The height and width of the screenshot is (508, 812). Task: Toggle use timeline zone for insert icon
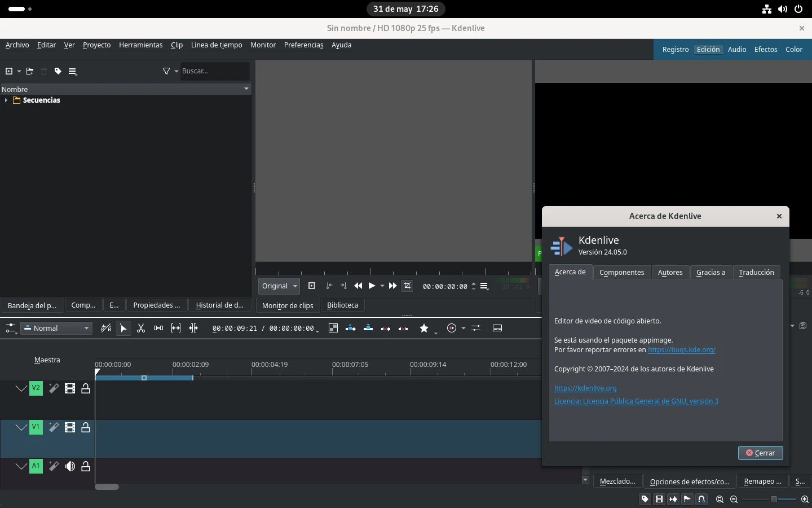pos(106,328)
